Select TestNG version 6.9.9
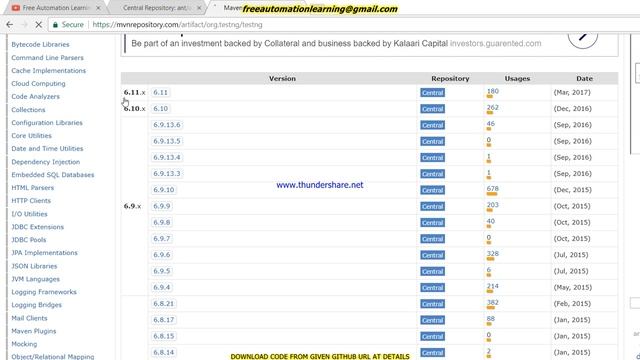This screenshot has width=640, height=360. 162,206
